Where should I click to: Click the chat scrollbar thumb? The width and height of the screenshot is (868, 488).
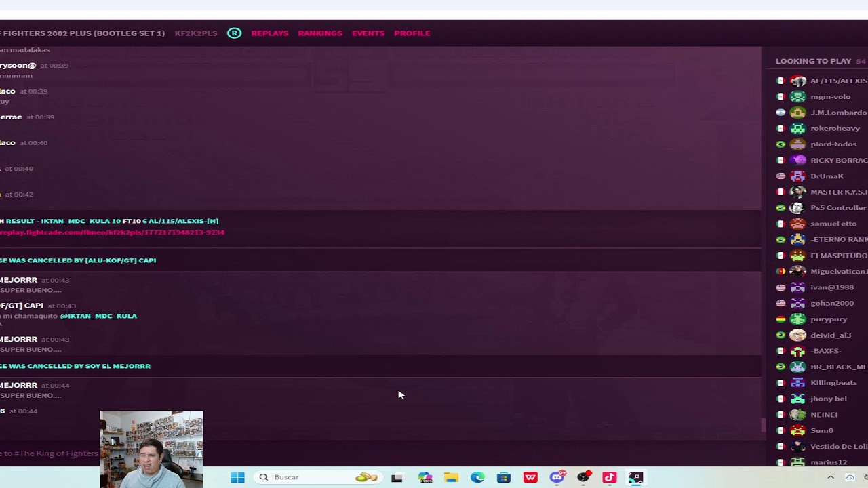763,425
